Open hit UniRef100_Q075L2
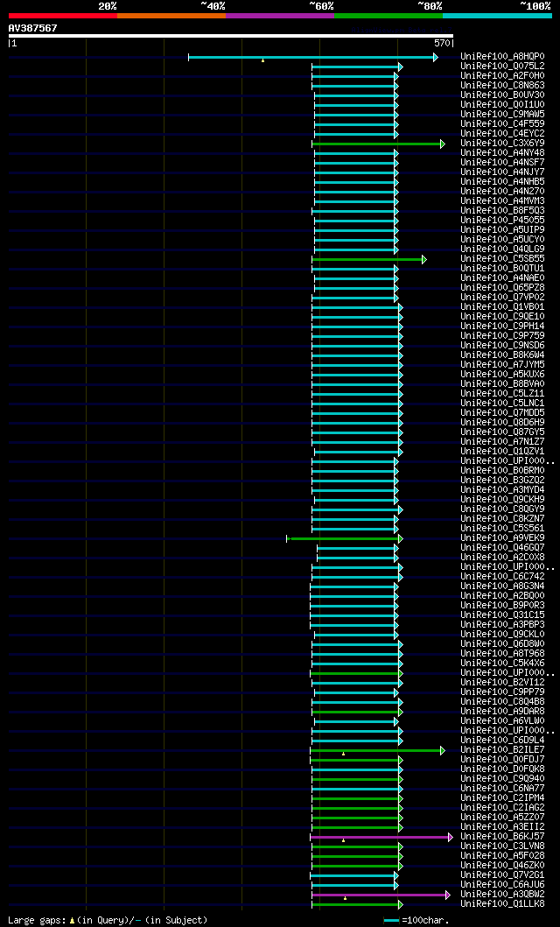 click(503, 67)
